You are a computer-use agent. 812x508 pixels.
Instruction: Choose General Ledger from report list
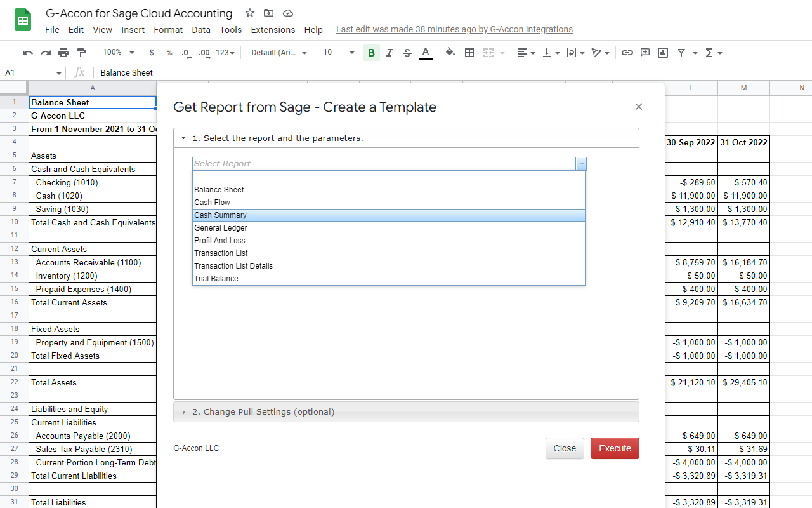coord(388,228)
